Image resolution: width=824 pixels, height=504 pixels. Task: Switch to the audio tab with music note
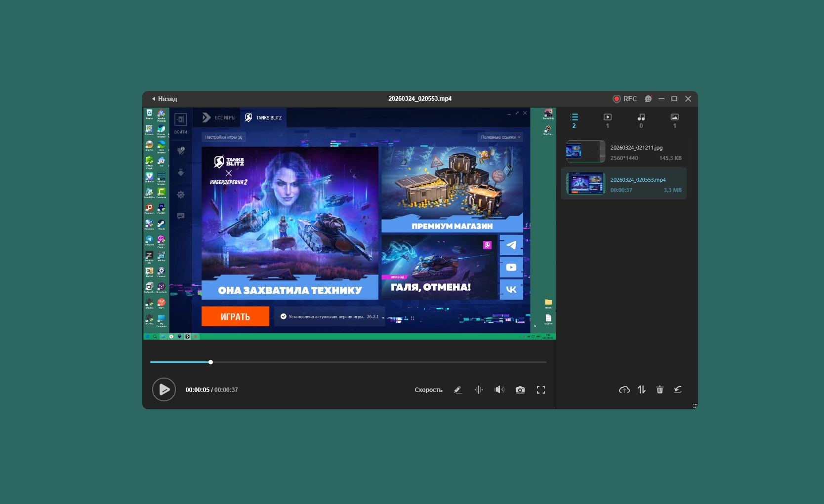[641, 120]
